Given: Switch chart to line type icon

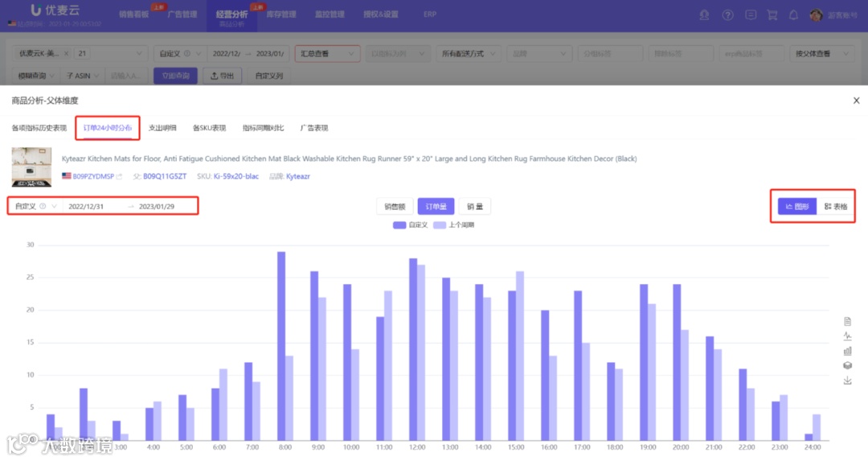Looking at the screenshot, I should click(847, 335).
